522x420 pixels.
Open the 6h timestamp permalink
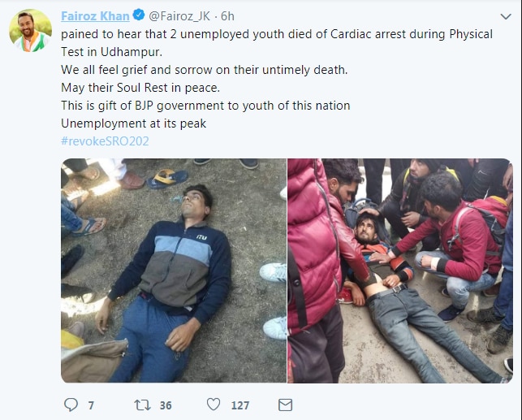(x=227, y=16)
